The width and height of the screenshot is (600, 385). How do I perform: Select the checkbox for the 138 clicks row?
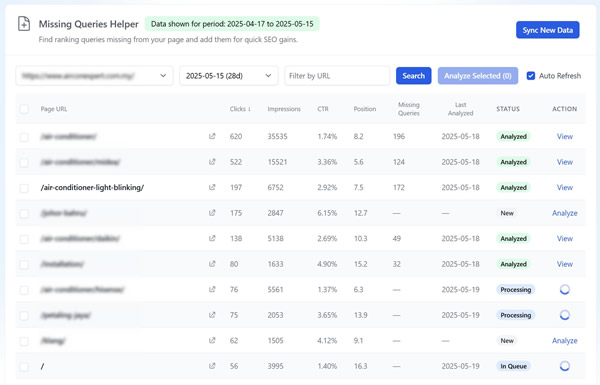click(x=24, y=239)
